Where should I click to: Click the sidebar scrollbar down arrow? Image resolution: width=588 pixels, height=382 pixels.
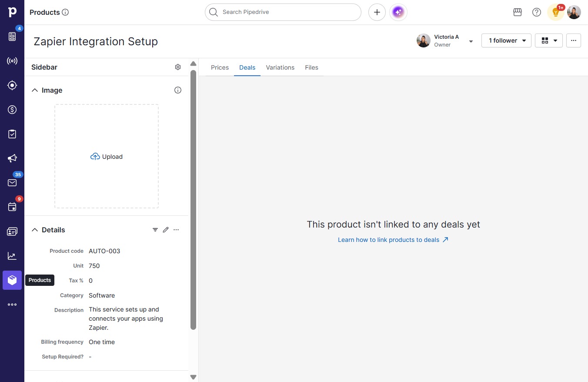click(194, 377)
